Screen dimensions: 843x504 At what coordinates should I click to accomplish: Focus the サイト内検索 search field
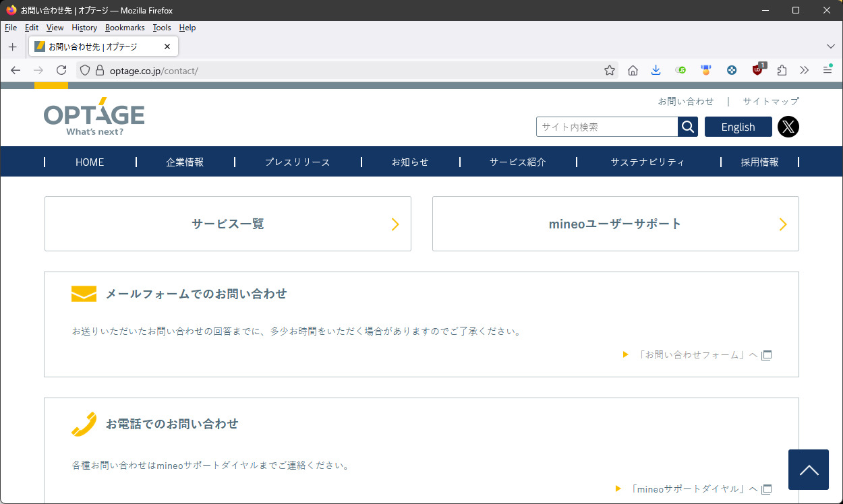(x=606, y=127)
